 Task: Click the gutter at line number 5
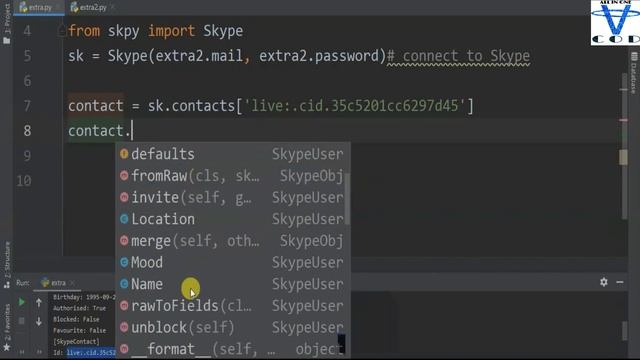point(27,56)
